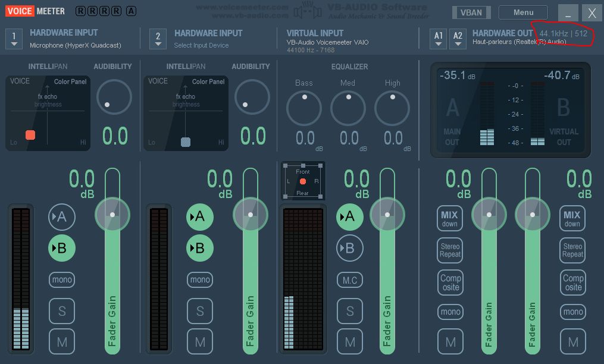Click the VB-Audio Voicemeeter VAIO label
The height and width of the screenshot is (364, 604).
pyautogui.click(x=327, y=42)
